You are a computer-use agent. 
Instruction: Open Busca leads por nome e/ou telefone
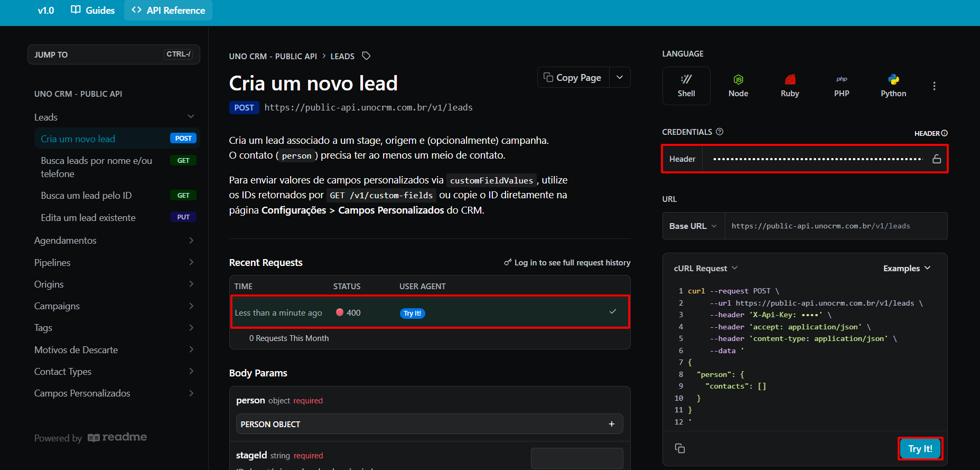coord(117,167)
